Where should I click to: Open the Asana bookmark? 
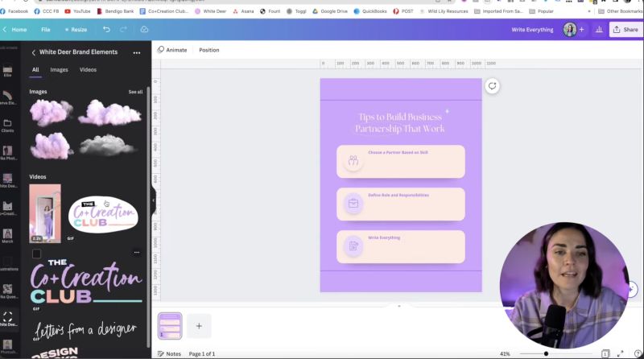(243, 11)
